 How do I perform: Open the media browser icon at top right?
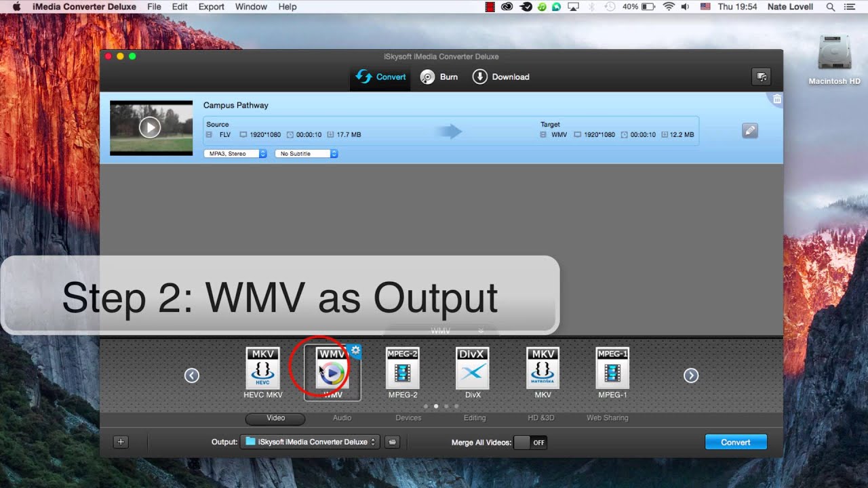pos(762,77)
